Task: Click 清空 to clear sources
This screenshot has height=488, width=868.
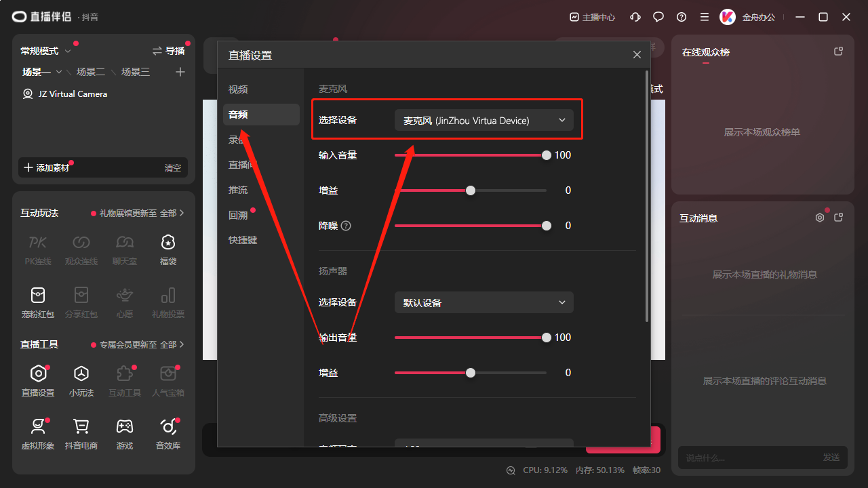Action: [173, 167]
